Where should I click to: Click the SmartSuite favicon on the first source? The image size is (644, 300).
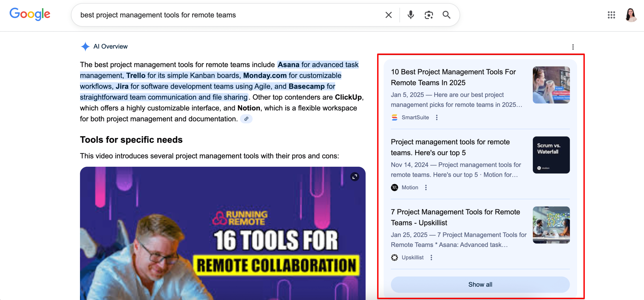click(394, 117)
